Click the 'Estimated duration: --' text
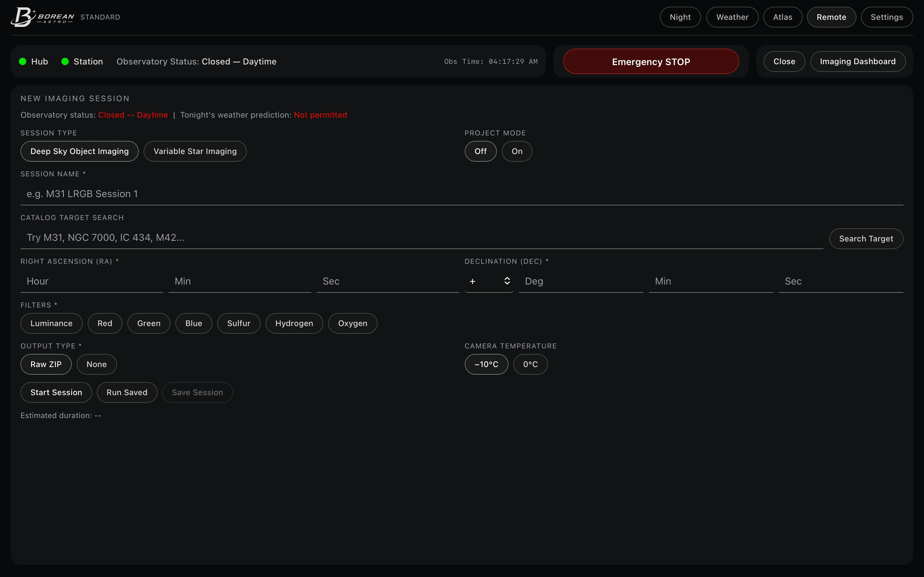 (x=61, y=416)
